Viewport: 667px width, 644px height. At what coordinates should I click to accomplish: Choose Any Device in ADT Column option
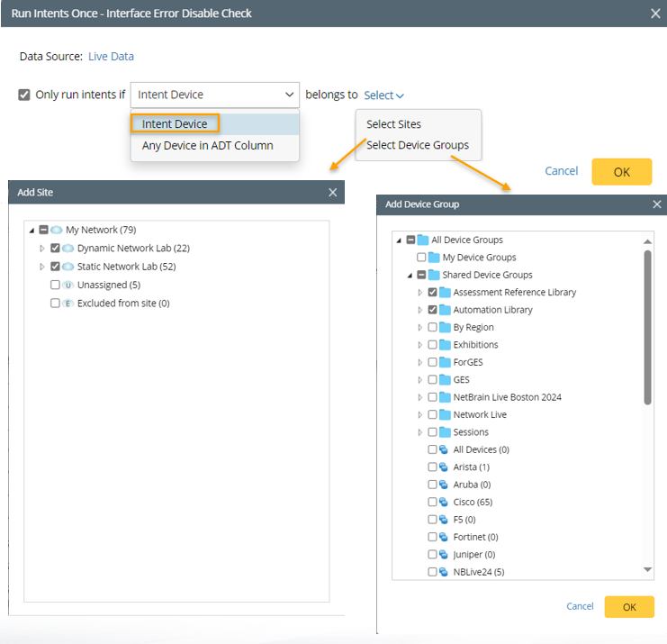(x=207, y=145)
